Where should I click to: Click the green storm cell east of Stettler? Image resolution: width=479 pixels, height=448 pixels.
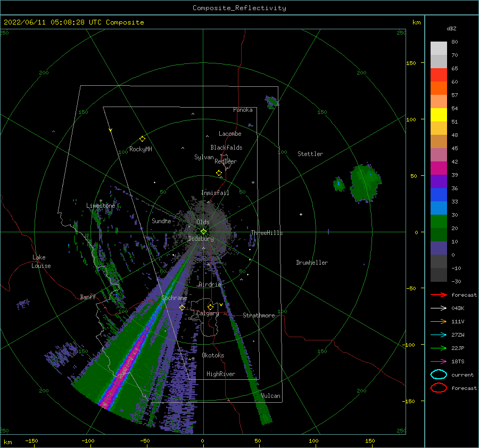click(365, 183)
